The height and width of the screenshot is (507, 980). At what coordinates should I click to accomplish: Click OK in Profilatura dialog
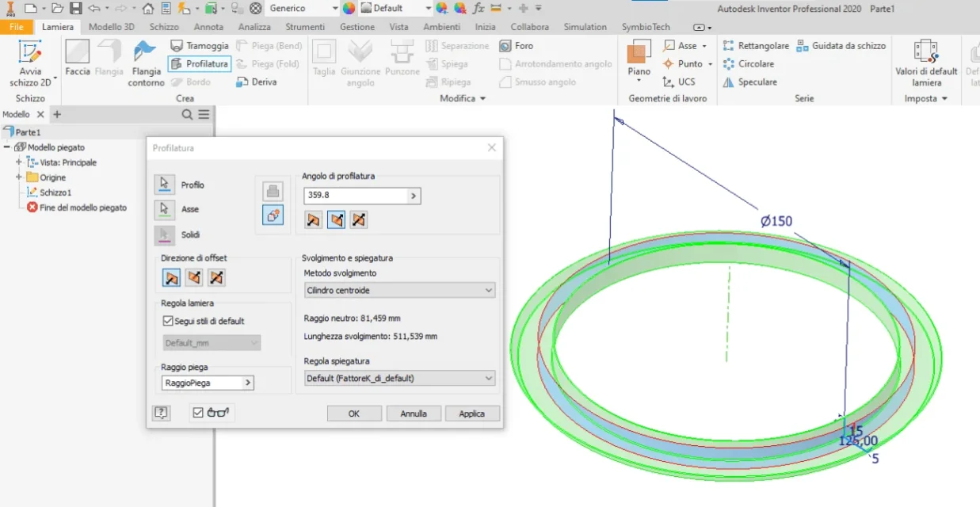pyautogui.click(x=354, y=414)
